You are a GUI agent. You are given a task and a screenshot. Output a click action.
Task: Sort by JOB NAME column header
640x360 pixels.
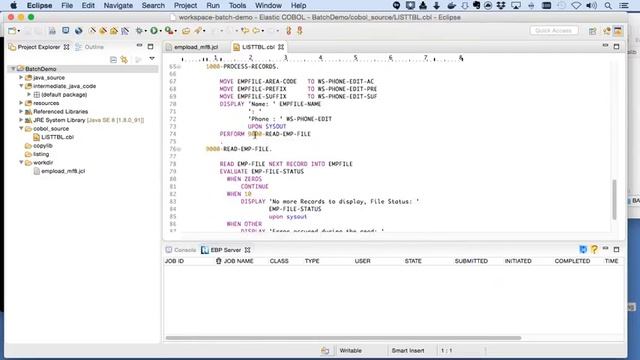[x=238, y=261]
